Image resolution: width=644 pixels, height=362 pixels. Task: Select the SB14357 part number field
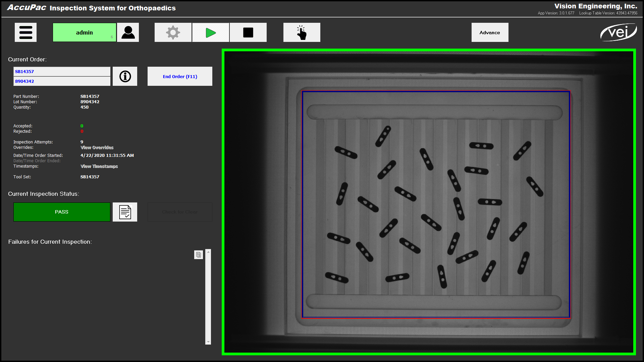coord(62,71)
